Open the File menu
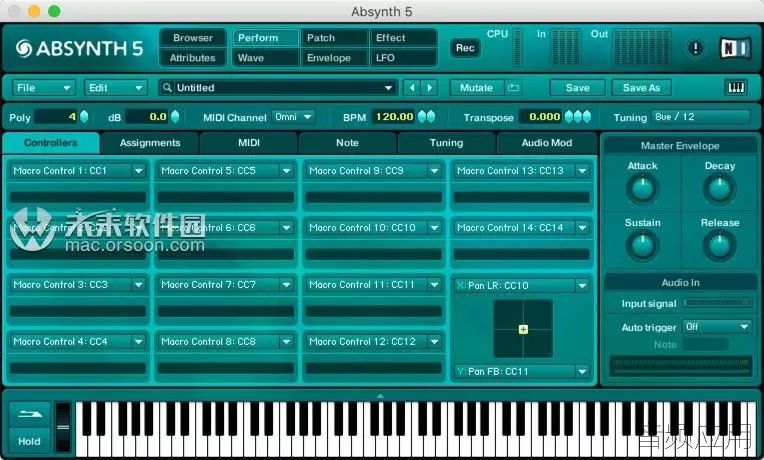764x460 pixels. click(43, 88)
